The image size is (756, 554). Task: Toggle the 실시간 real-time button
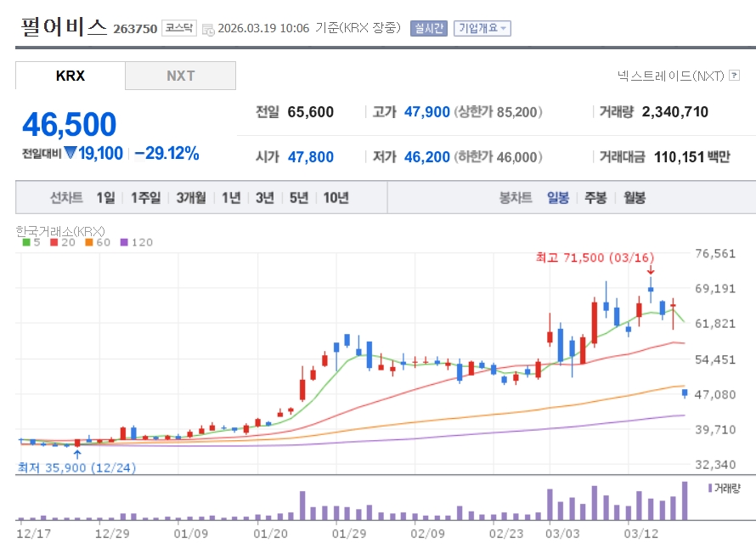tap(429, 28)
